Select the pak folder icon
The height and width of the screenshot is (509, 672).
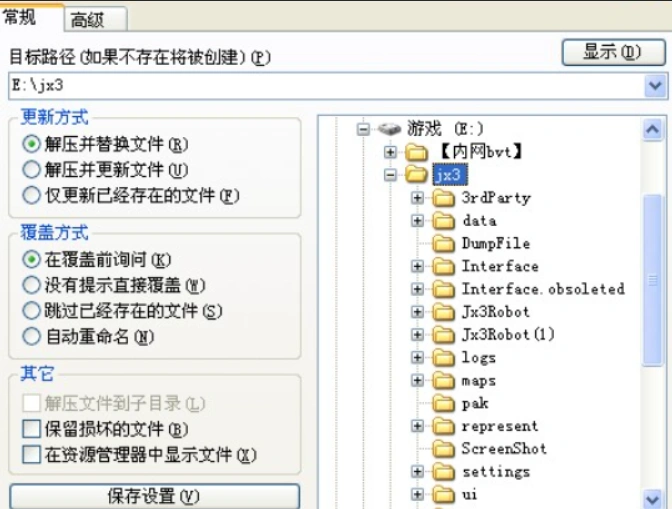(444, 404)
